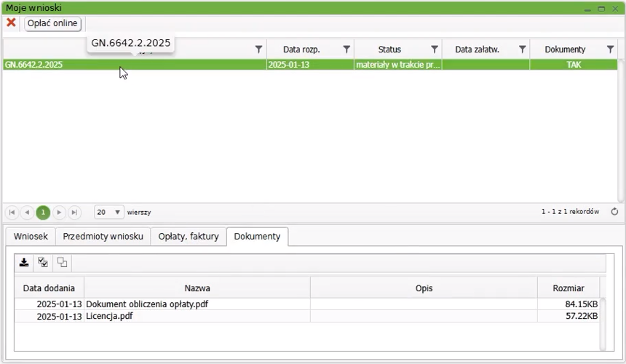Viewport: 626px width, 364px height.
Task: Open the filter on the Status column
Action: 435,50
